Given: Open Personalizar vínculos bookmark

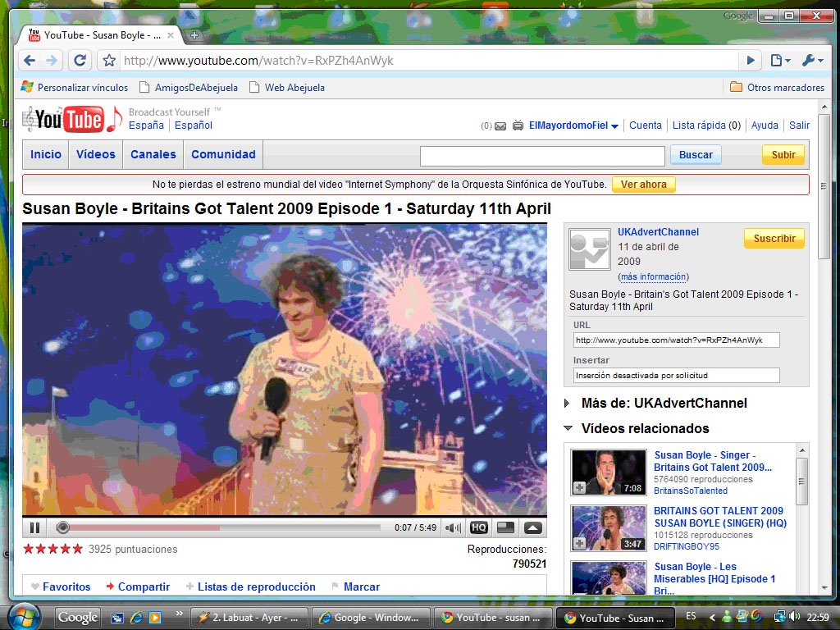Looking at the screenshot, I should point(75,87).
